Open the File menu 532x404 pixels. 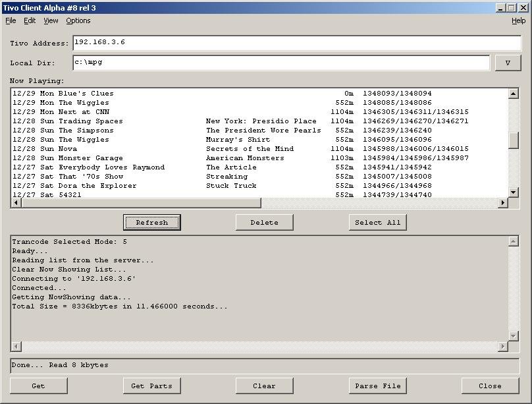11,20
